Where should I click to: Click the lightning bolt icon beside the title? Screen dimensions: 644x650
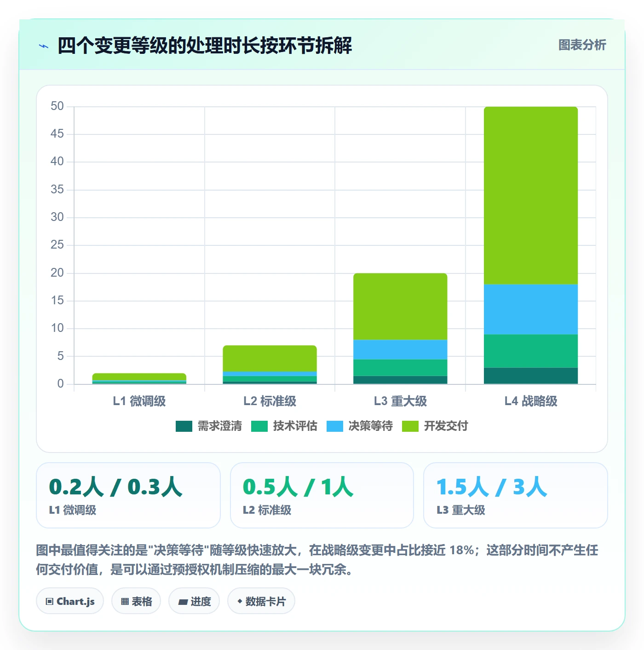point(44,46)
